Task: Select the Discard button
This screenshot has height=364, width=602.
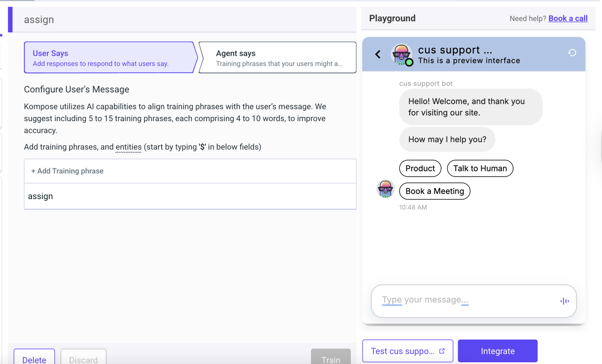Action: [x=83, y=359]
